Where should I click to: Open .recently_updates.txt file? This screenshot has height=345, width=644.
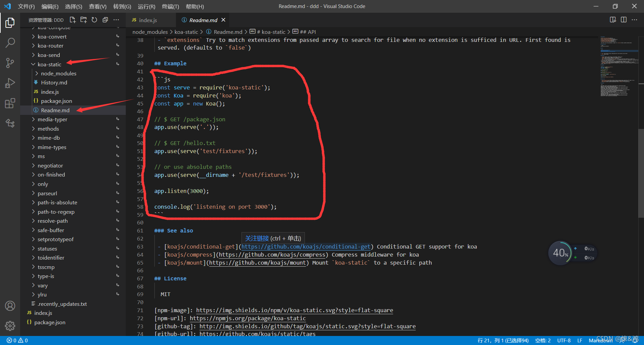(73, 304)
